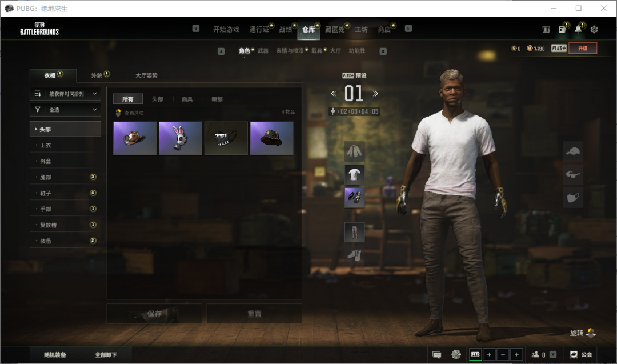This screenshot has width=617, height=364.
Task: Open the settings gear icon
Action: tap(594, 29)
